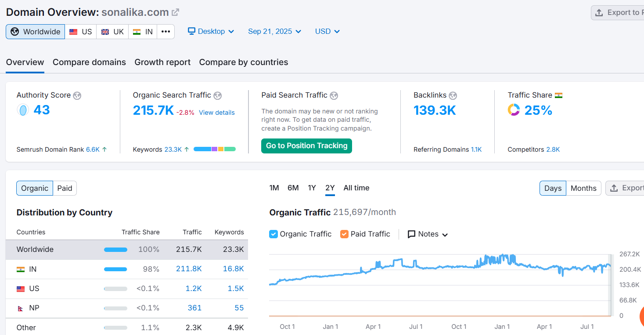Switch to the Overview tab
644x335 pixels.
tap(25, 62)
